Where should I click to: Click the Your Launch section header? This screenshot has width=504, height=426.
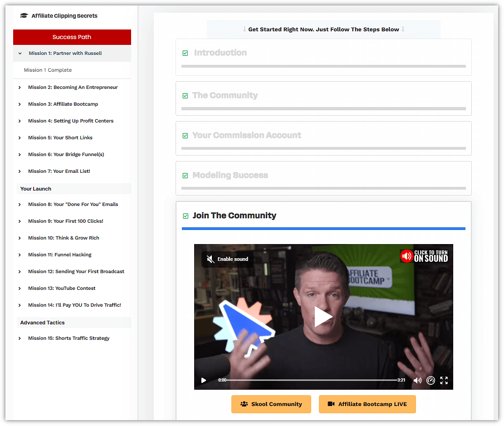point(74,189)
